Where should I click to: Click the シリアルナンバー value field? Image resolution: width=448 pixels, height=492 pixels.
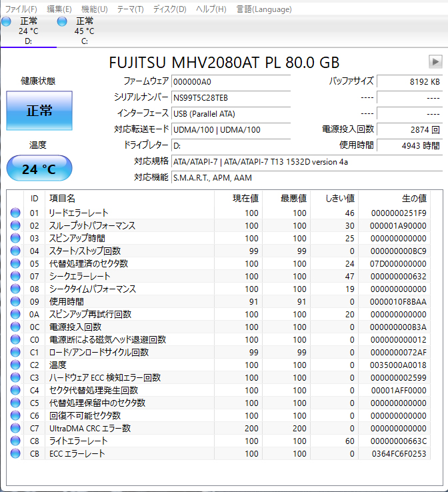point(231,97)
